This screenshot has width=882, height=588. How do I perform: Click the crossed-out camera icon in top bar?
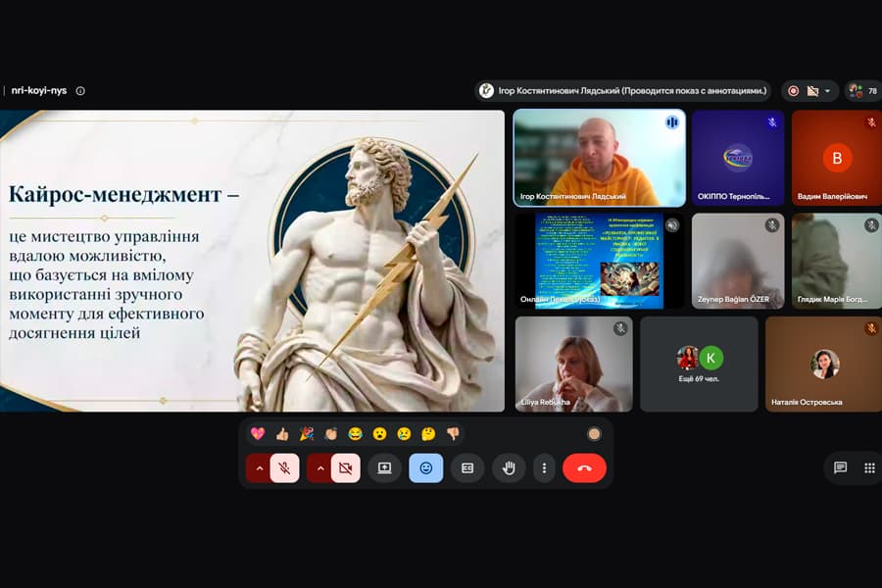812,90
